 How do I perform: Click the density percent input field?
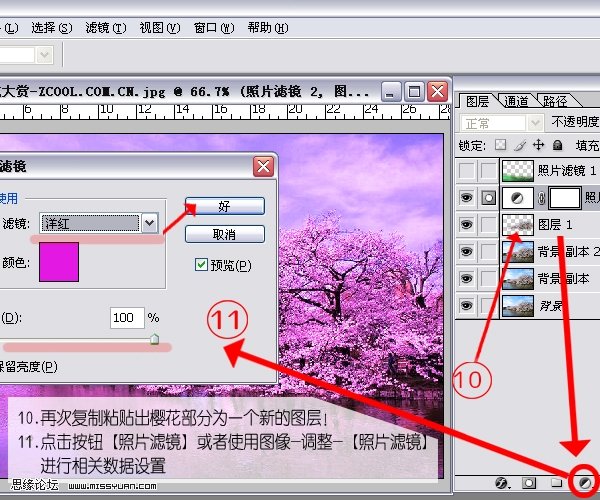click(127, 318)
